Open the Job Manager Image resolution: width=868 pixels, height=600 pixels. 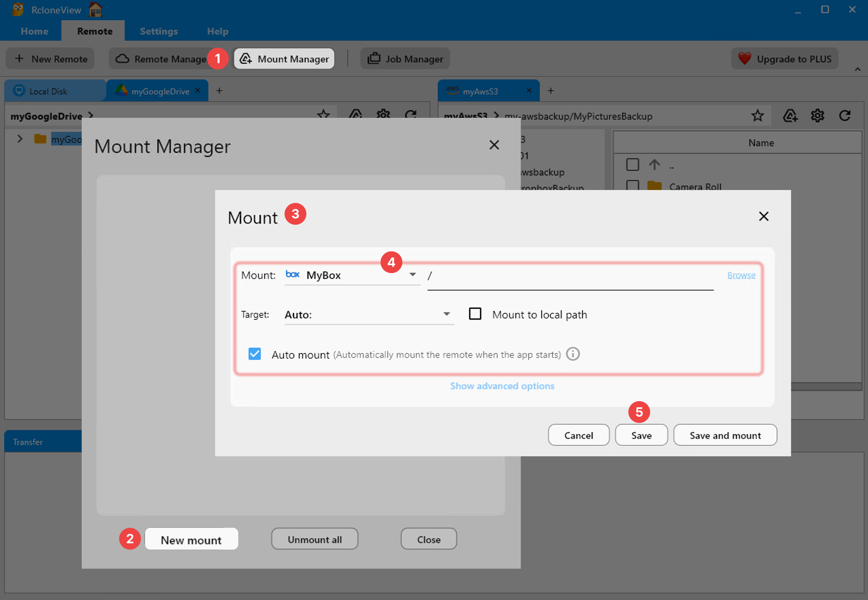click(405, 59)
